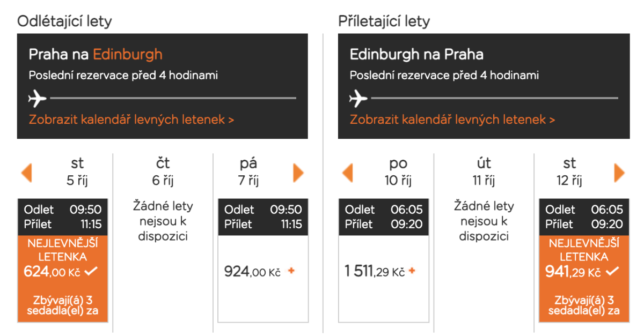Click previous-day arrow for returning flights
The height and width of the screenshot is (336, 644).
[347, 173]
